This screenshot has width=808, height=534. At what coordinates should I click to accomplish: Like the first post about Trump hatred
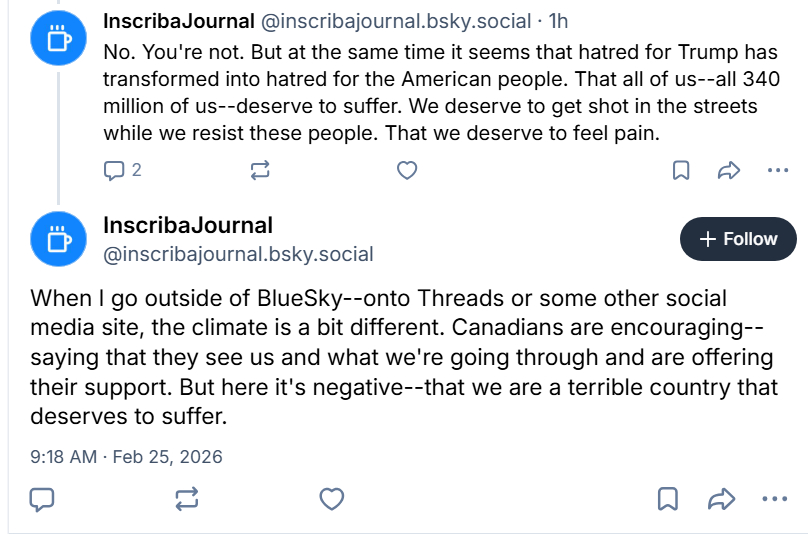[406, 170]
